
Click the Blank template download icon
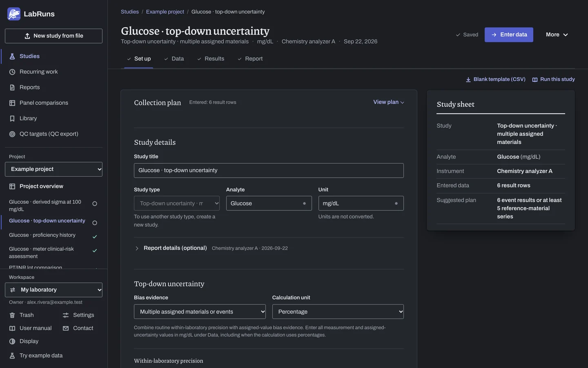468,80
